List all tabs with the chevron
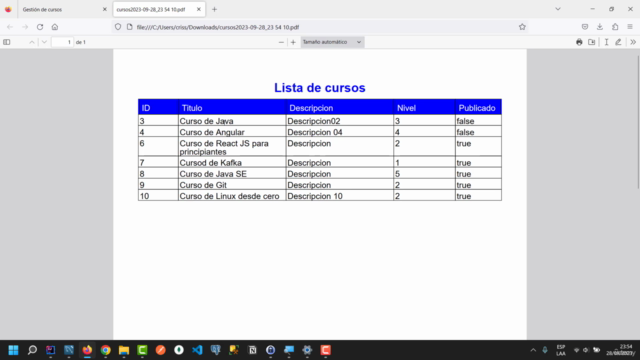The image size is (640, 360). click(558, 9)
